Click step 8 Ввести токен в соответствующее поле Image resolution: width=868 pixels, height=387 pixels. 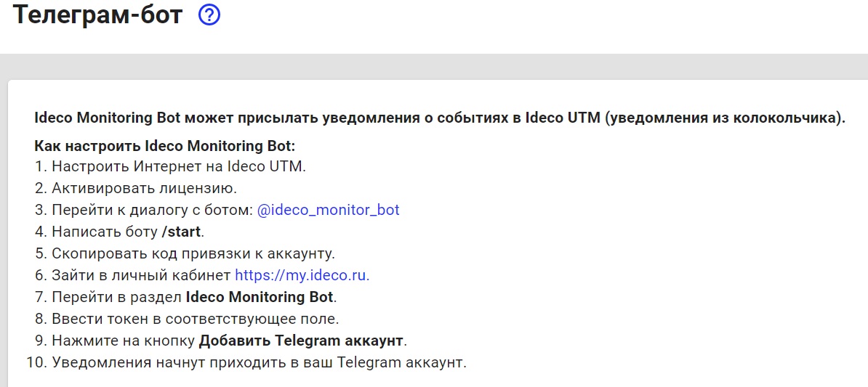(195, 318)
